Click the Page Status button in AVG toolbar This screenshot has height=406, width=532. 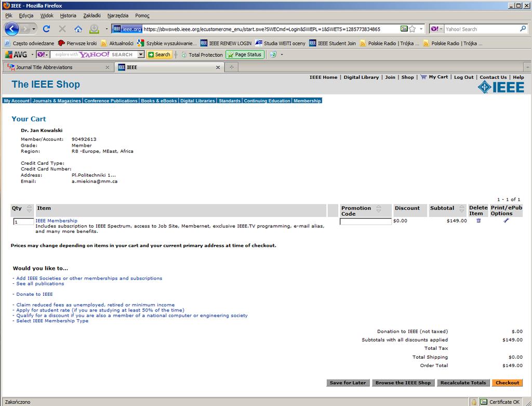tap(245, 54)
